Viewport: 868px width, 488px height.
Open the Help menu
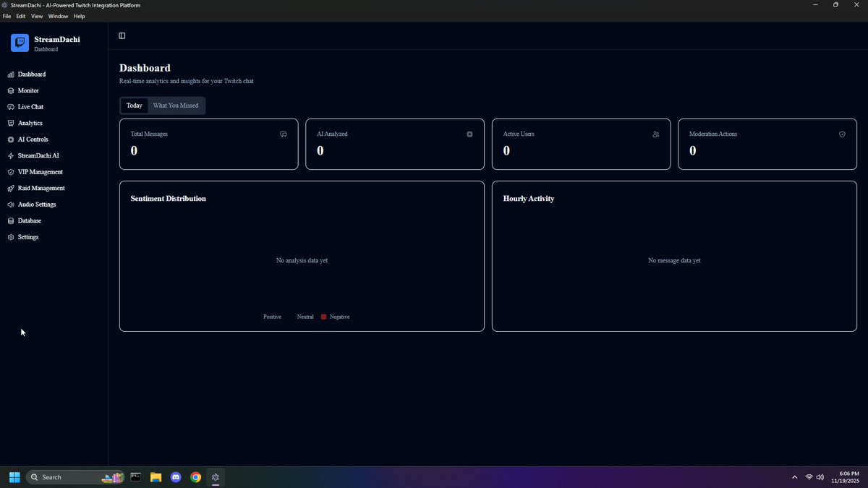pos(79,16)
